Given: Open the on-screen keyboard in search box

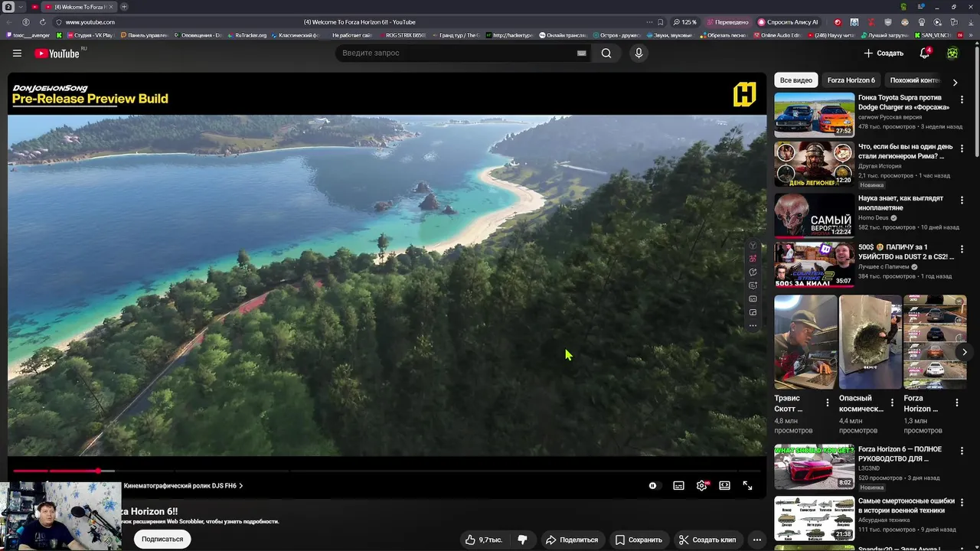Looking at the screenshot, I should point(582,53).
